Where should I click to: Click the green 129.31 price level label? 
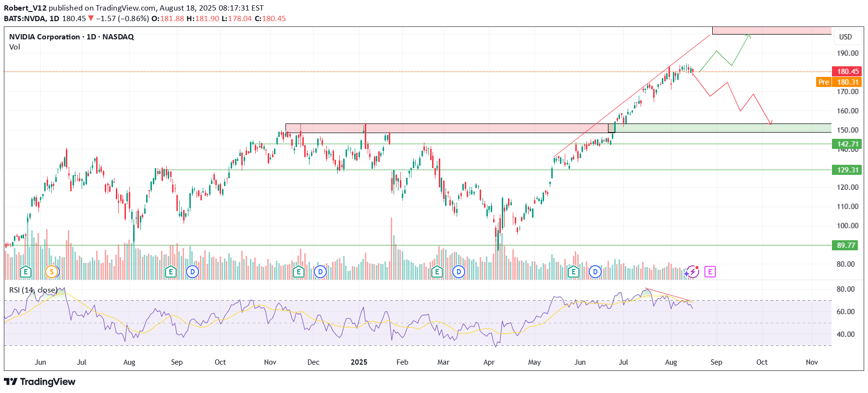pos(846,170)
